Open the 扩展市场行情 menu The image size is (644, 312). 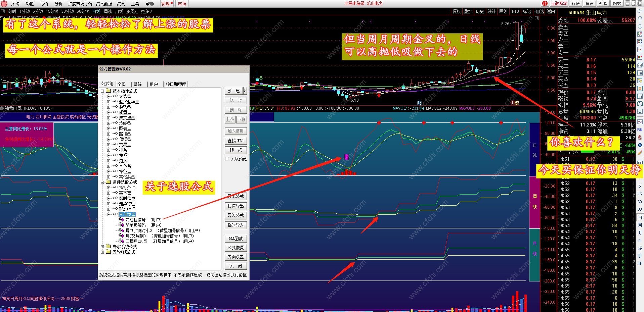tap(80, 4)
